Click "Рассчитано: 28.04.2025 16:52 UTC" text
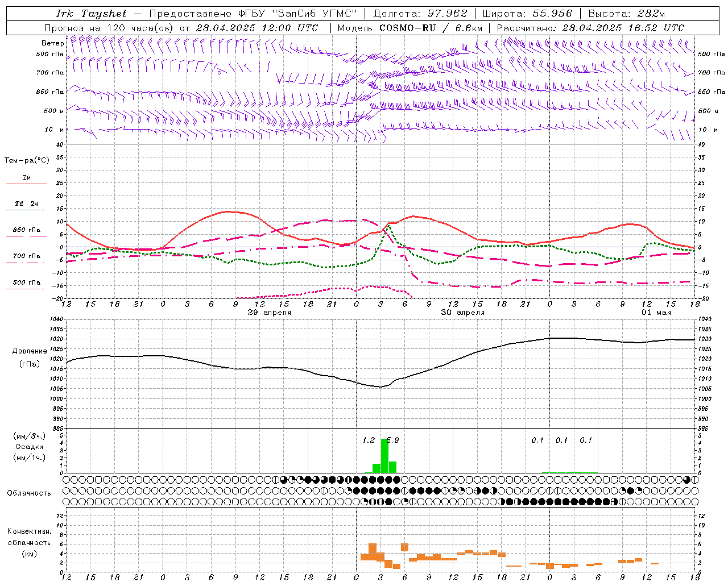The height and width of the screenshot is (582, 728). [x=590, y=28]
